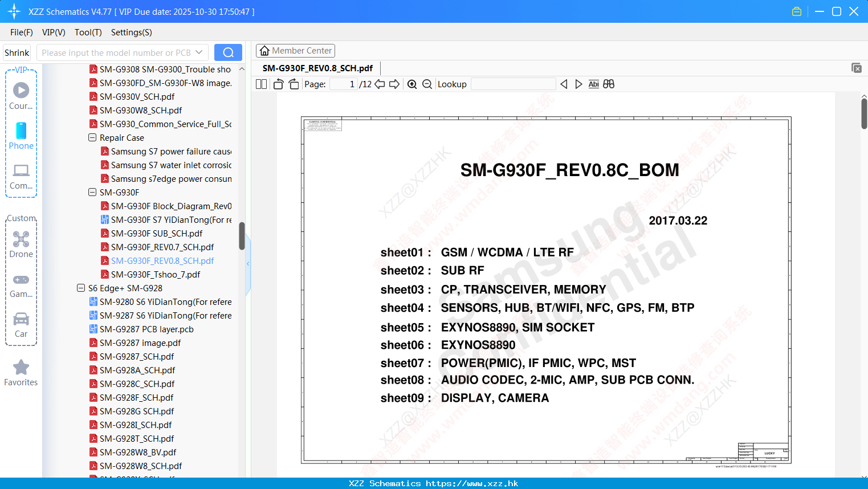The height and width of the screenshot is (489, 868).
Task: Focus the model number search box
Action: click(x=116, y=52)
